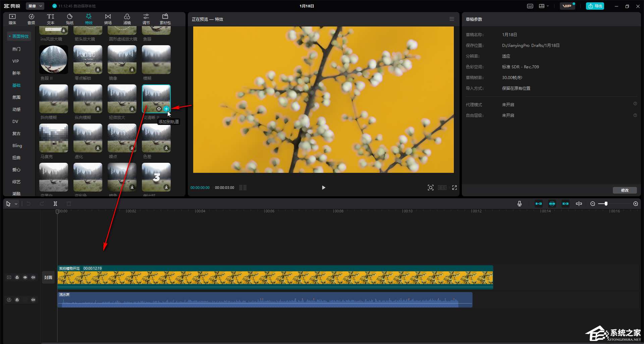Click the 修改 button in draft parameters

click(x=625, y=190)
